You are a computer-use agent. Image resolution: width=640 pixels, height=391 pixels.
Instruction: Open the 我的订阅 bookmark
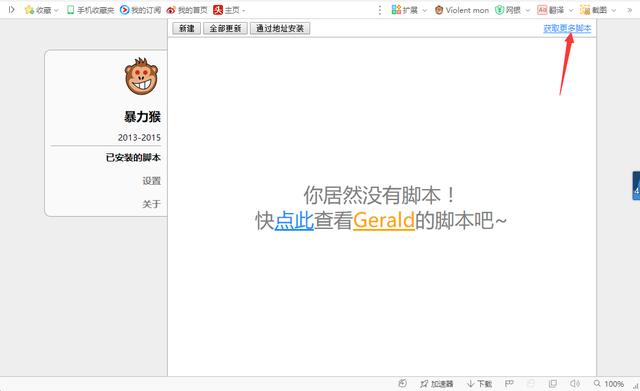(140, 10)
